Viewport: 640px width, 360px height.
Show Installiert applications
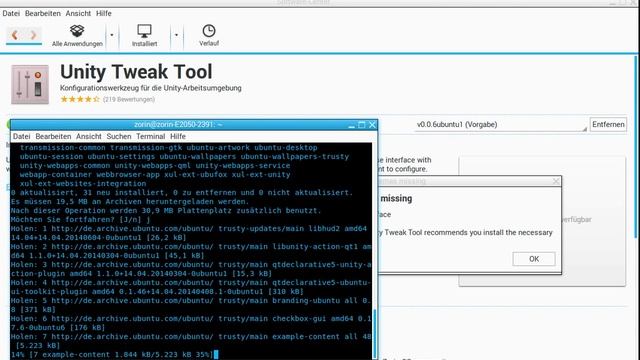point(144,36)
